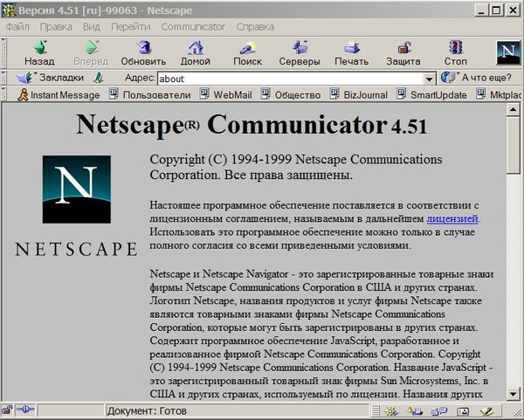
Task: Open the SmartUpdate bookmark
Action: click(x=431, y=95)
